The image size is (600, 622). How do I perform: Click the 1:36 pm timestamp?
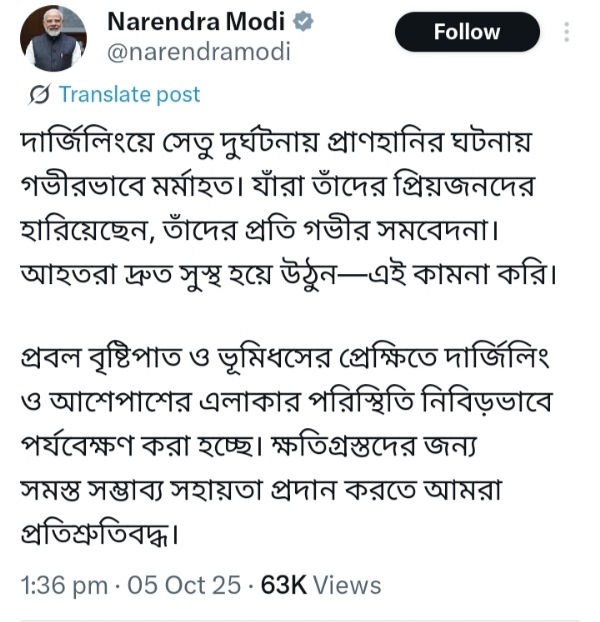coord(64,585)
